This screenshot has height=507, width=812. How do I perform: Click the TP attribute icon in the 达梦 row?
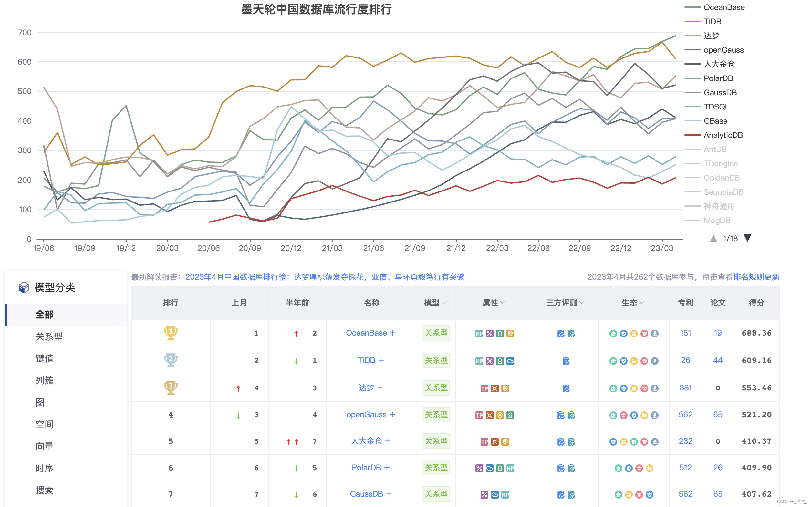point(484,388)
